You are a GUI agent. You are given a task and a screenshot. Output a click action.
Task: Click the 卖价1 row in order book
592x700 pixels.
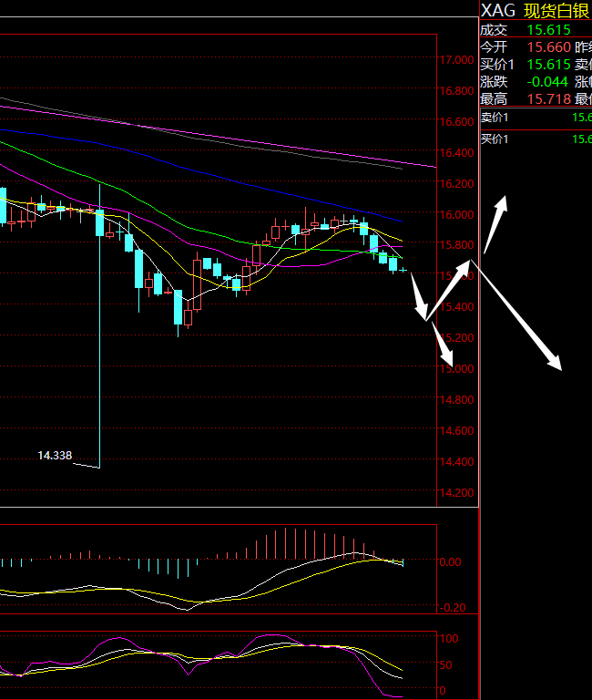(x=536, y=118)
